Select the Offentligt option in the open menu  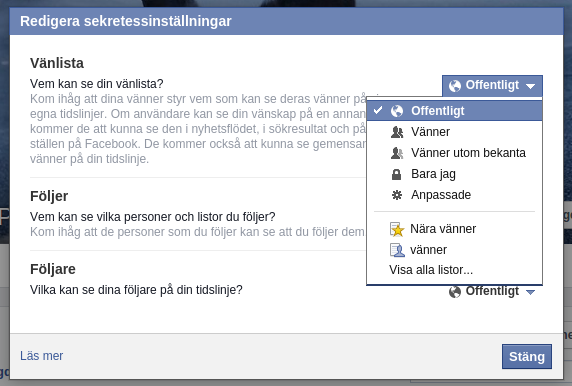point(454,111)
